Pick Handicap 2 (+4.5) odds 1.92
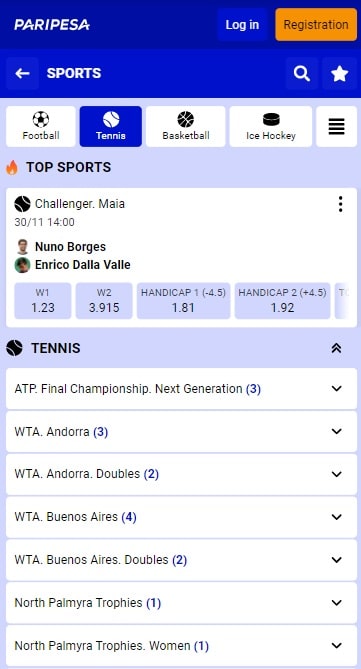 tap(282, 301)
